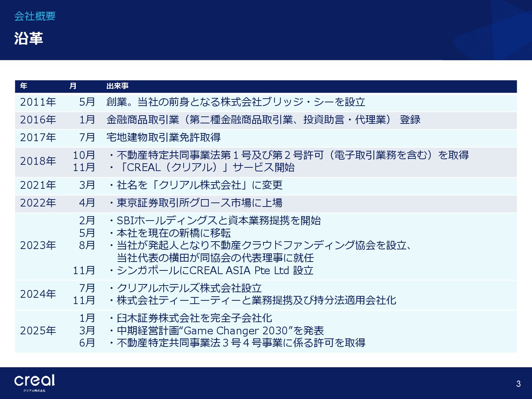Click the 6月 month in 2025年 row
This screenshot has height=399, width=532.
pos(87,343)
